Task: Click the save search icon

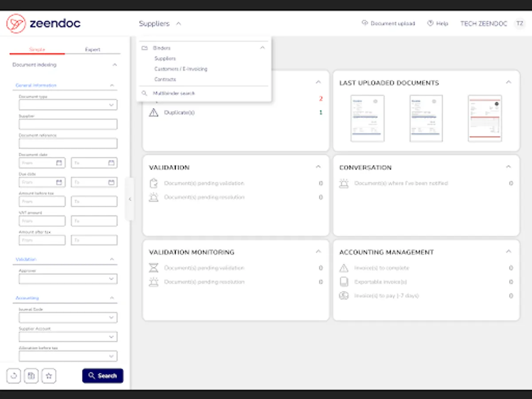Action: [31, 376]
